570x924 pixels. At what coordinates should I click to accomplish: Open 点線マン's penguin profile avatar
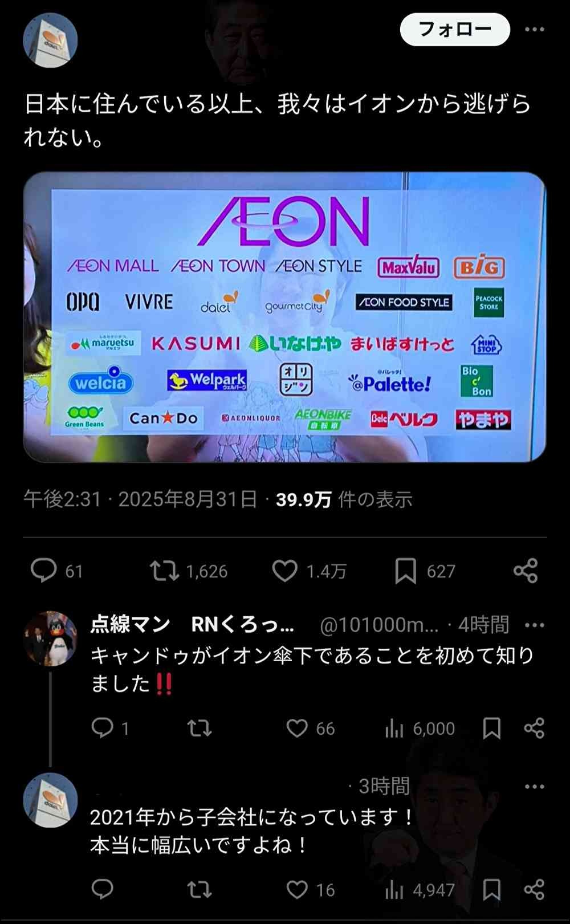pos(50,638)
